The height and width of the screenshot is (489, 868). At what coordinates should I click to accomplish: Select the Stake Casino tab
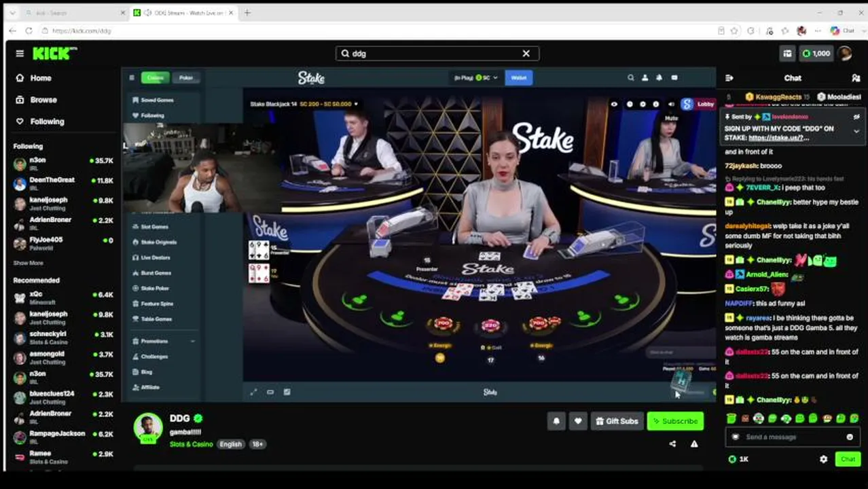(x=156, y=77)
